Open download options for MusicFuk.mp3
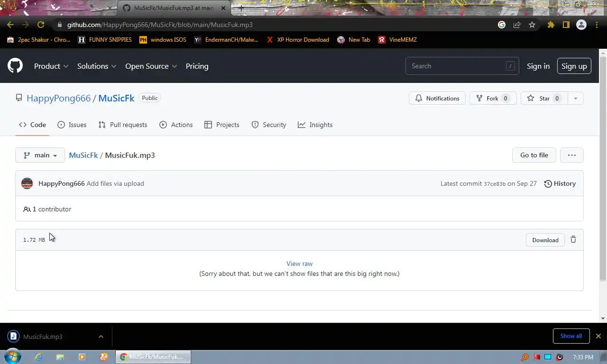 click(101, 337)
